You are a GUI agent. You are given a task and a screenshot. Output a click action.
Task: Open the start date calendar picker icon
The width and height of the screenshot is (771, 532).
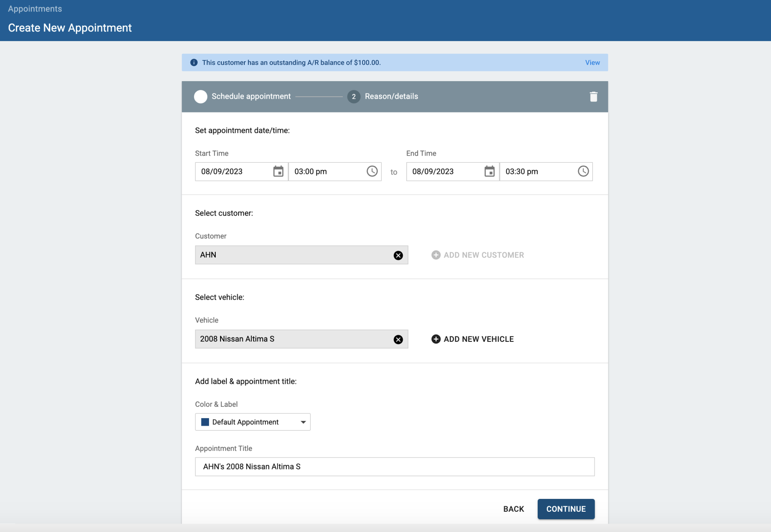(x=278, y=172)
